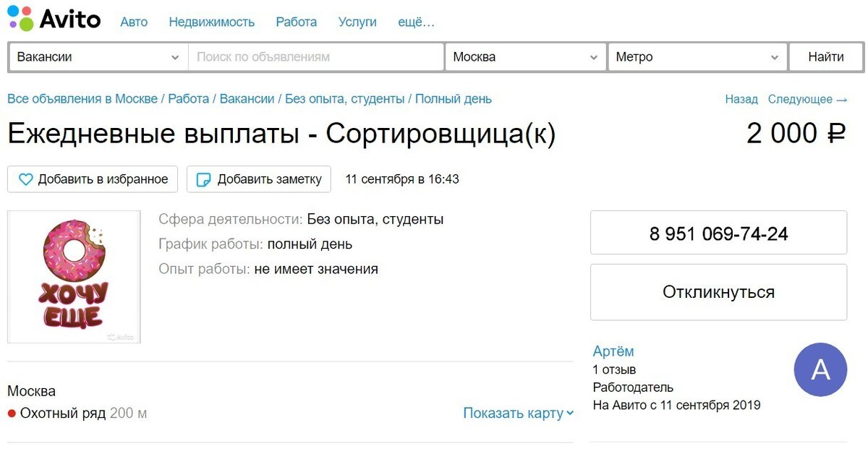Click the phone number 8 951 069-74-24 button

tap(718, 234)
